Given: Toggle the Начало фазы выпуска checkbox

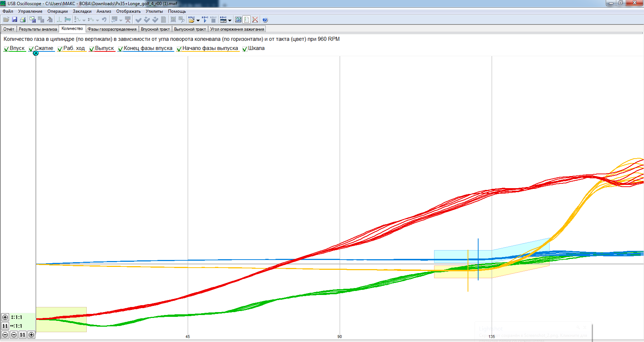Looking at the screenshot, I should click(179, 49).
